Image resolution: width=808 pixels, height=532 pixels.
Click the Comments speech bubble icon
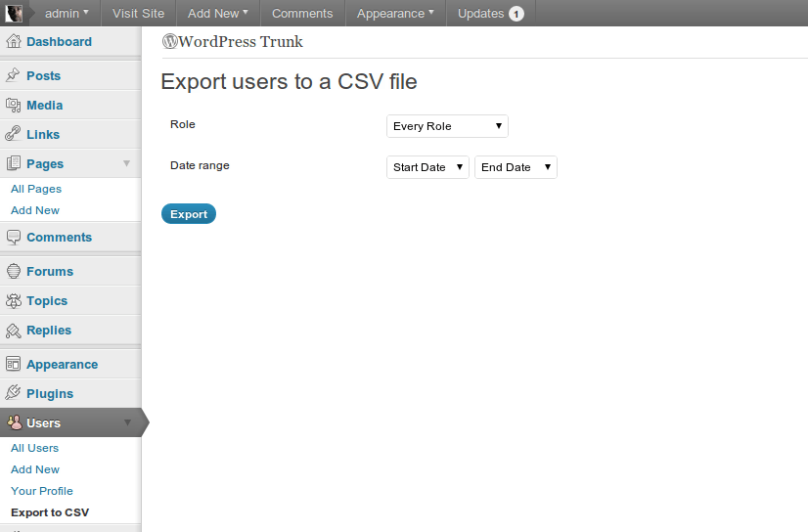click(14, 238)
